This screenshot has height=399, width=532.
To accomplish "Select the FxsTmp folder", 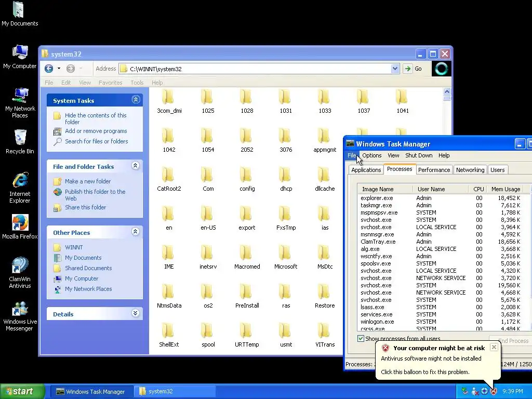I will pos(286,219).
